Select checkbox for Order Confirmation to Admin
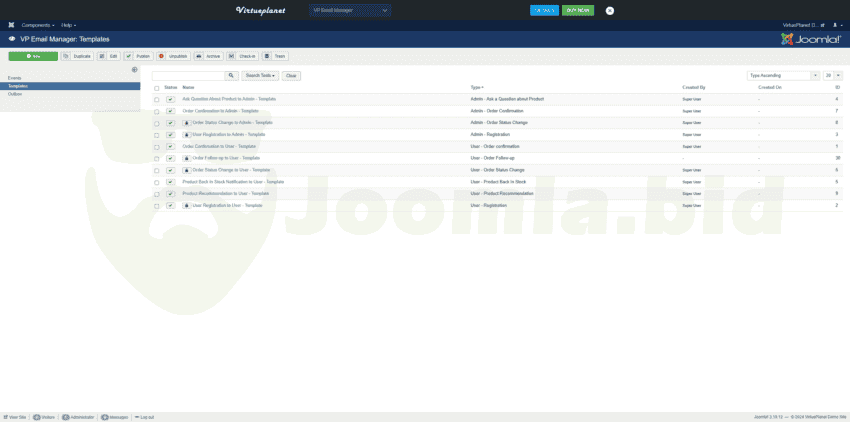The width and height of the screenshot is (850, 422). click(157, 111)
